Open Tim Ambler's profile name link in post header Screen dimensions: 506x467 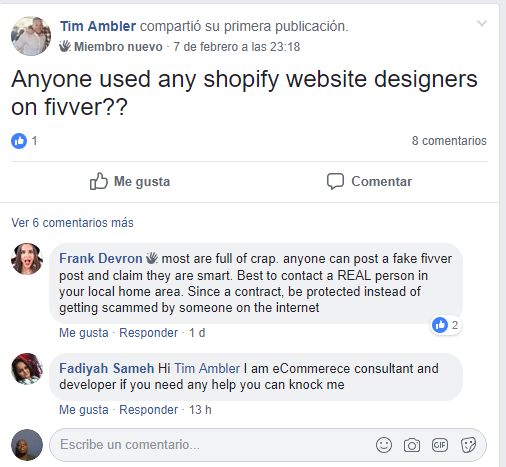(x=98, y=26)
